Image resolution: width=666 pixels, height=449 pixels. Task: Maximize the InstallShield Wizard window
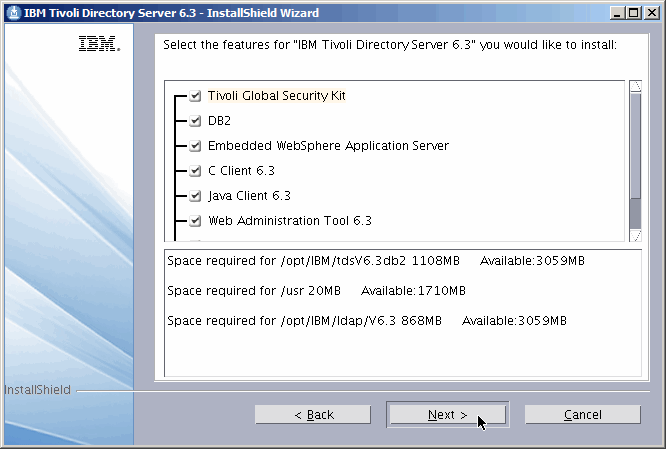coord(632,13)
